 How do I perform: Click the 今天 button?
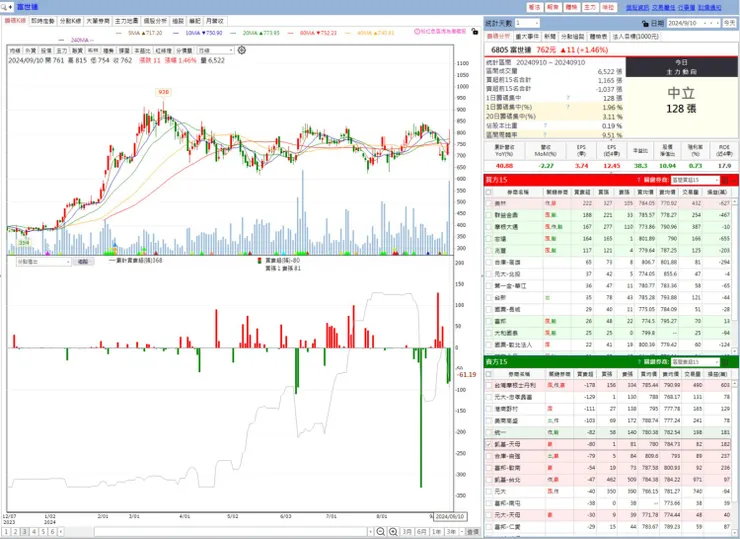click(729, 23)
